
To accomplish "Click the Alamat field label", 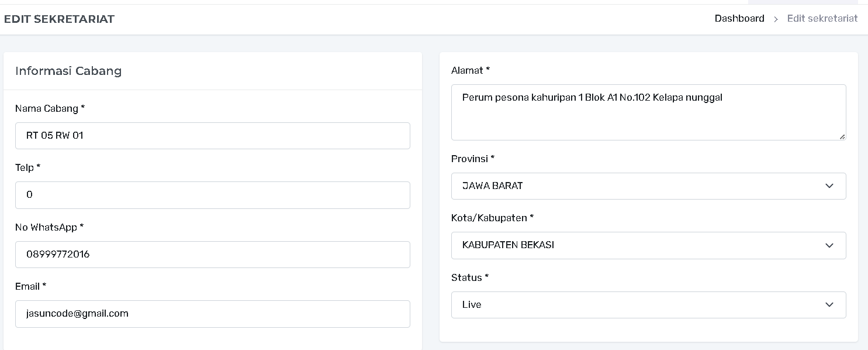I will [470, 70].
